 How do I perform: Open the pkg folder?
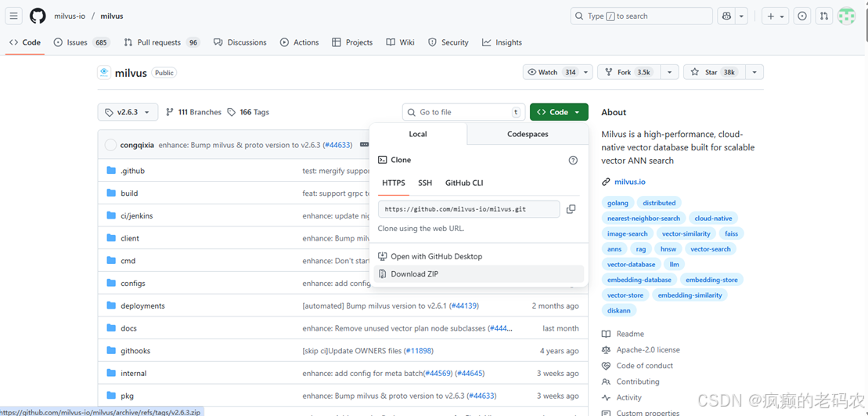tap(127, 396)
